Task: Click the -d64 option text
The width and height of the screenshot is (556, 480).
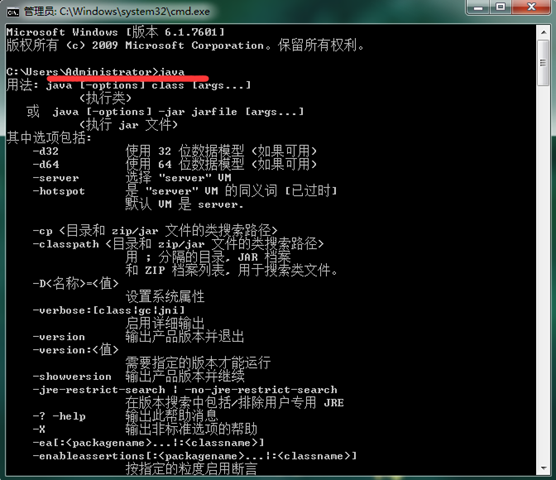Action: point(46,164)
